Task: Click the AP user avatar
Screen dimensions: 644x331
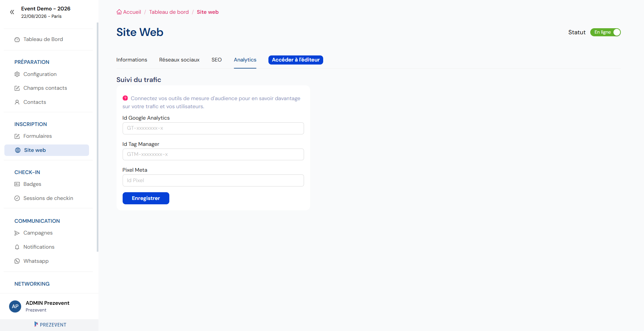Action: (15, 306)
